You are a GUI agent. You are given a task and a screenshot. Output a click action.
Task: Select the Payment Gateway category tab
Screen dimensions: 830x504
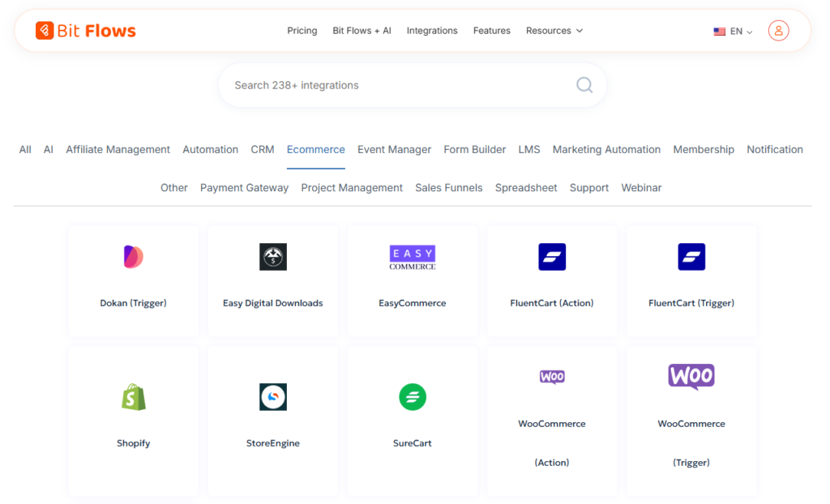pos(244,187)
